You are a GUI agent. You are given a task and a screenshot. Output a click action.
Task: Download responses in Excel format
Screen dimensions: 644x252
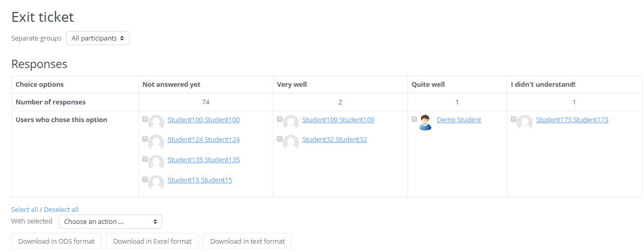[152, 241]
